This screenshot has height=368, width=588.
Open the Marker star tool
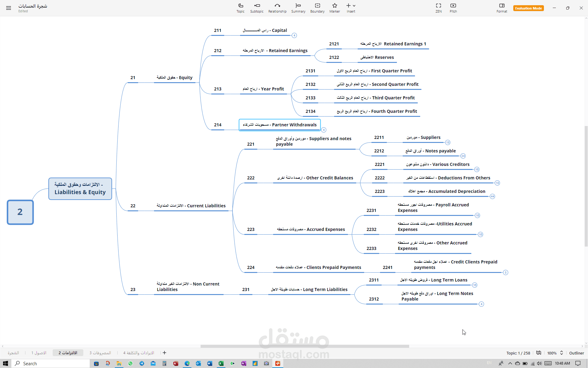click(334, 8)
